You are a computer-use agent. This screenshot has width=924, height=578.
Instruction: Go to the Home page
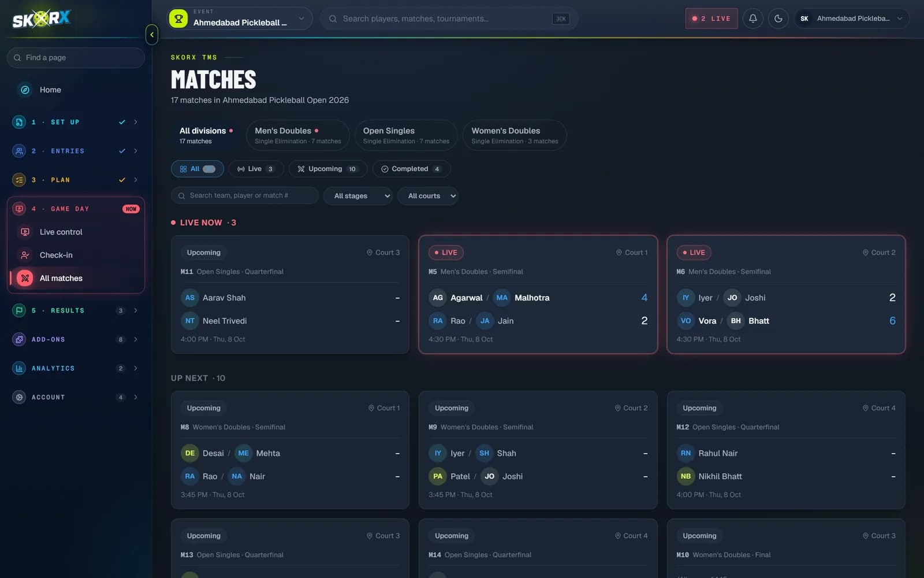coord(76,90)
